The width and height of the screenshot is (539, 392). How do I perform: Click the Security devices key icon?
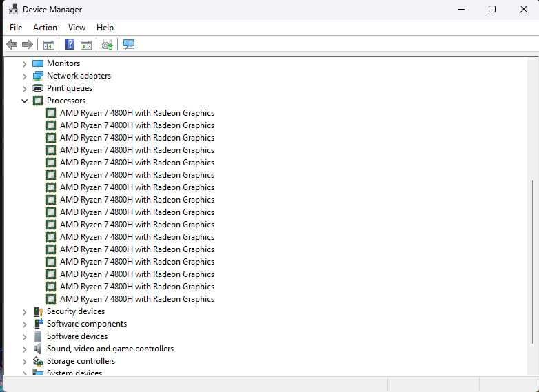click(x=38, y=311)
